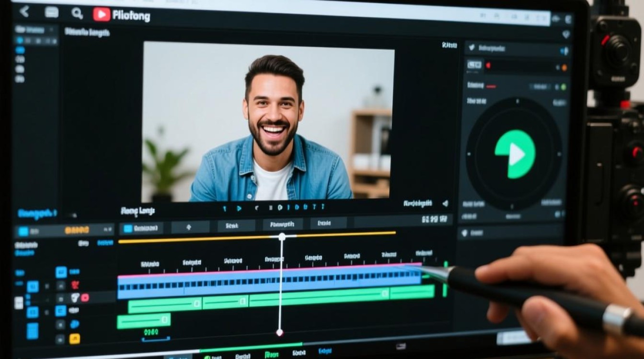Click the white panel icon beside back arrow
The height and width of the screenshot is (359, 644).
click(51, 12)
